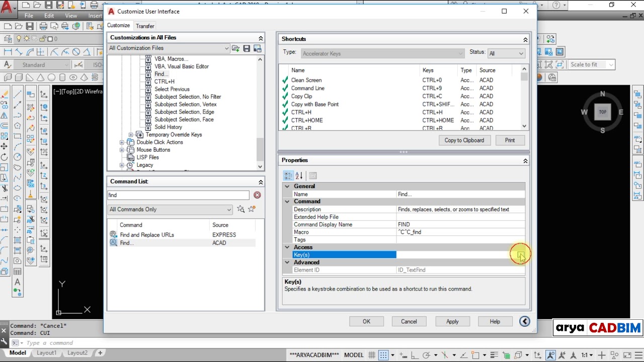This screenshot has width=644, height=362.
Task: Click the Find command or text icon
Action: (240, 209)
